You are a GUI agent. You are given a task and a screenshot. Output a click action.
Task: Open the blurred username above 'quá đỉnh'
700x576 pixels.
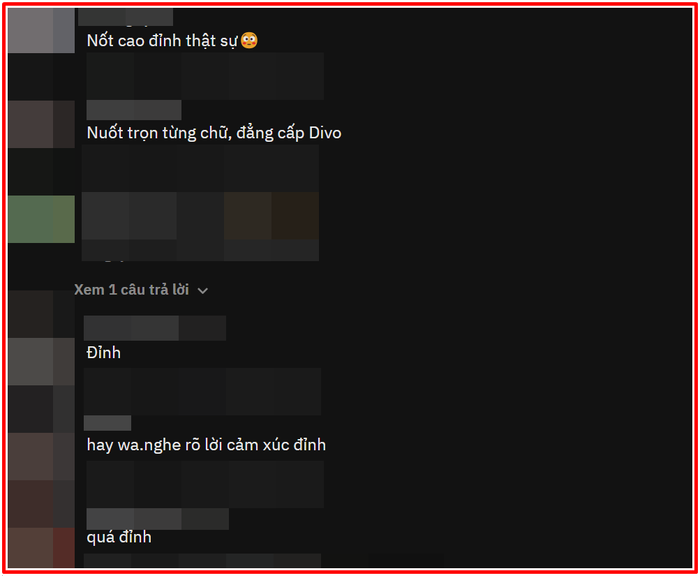pos(158,519)
